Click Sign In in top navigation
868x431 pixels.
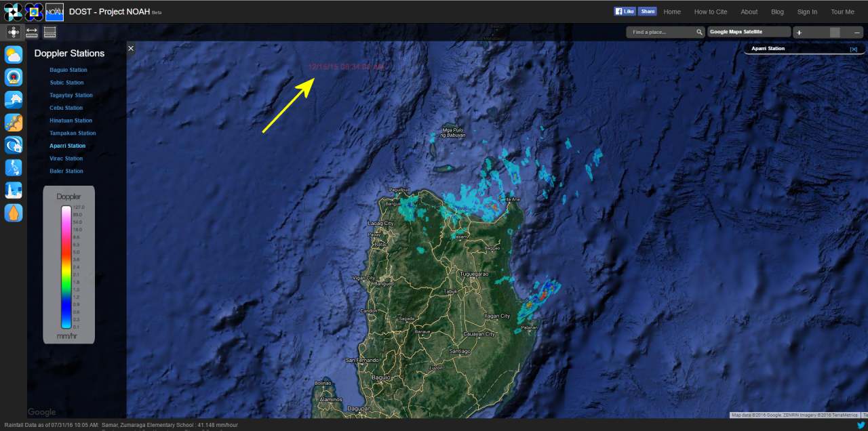(807, 12)
